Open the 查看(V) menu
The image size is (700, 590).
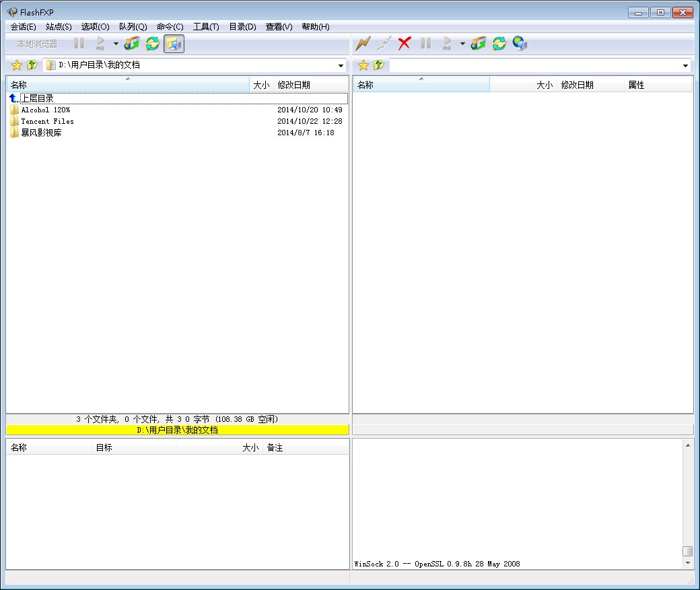point(279,27)
